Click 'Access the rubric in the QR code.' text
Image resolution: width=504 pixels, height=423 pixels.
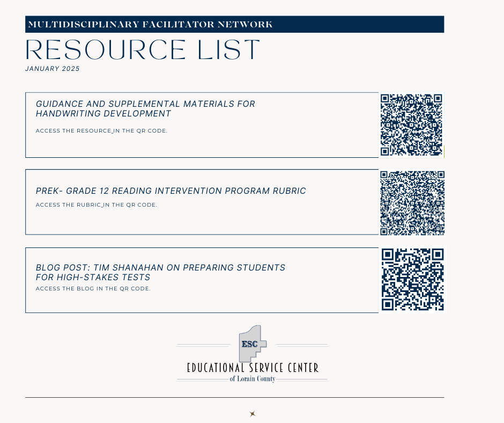pos(97,205)
